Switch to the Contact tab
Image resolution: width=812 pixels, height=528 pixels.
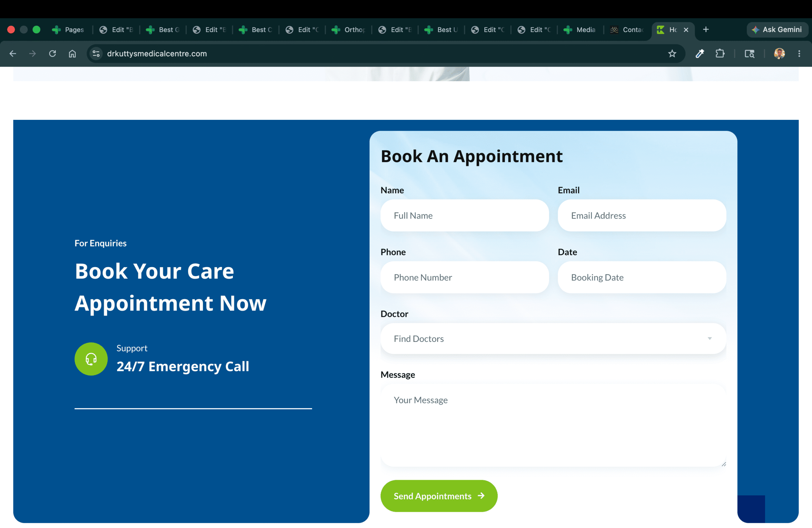tap(627, 30)
